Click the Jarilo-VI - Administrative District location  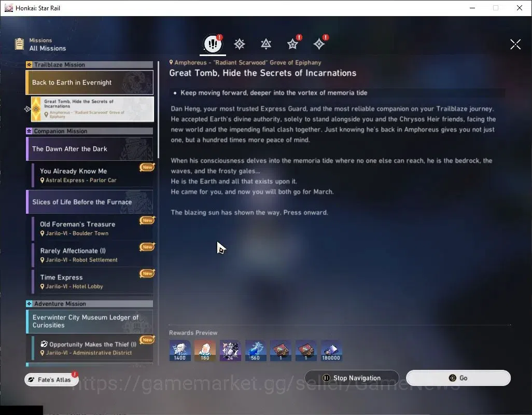click(x=89, y=353)
